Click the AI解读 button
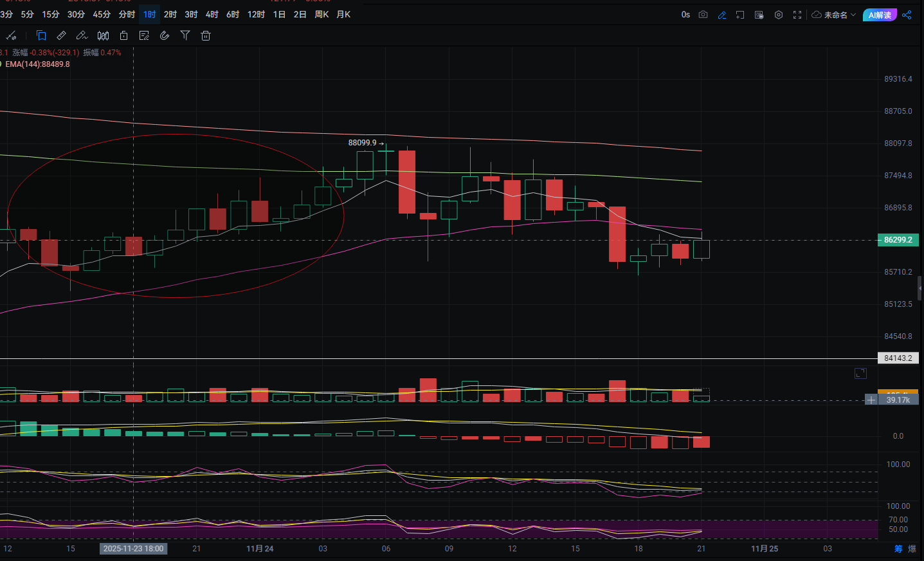 879,15
